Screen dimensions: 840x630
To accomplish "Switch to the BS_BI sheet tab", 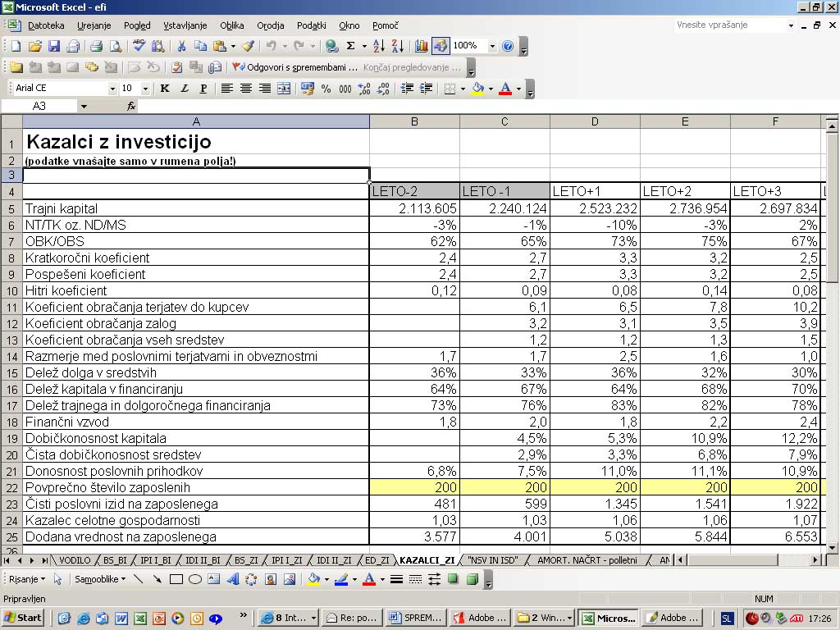I will pos(115,560).
